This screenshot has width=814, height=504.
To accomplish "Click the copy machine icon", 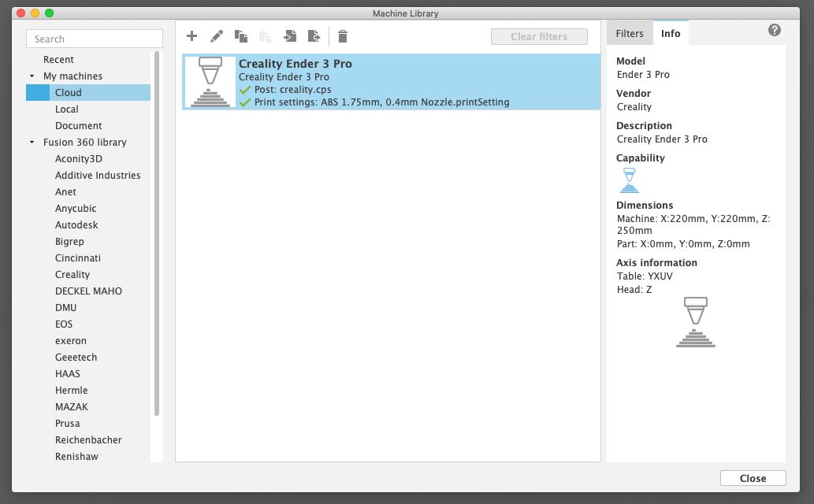I will click(241, 35).
